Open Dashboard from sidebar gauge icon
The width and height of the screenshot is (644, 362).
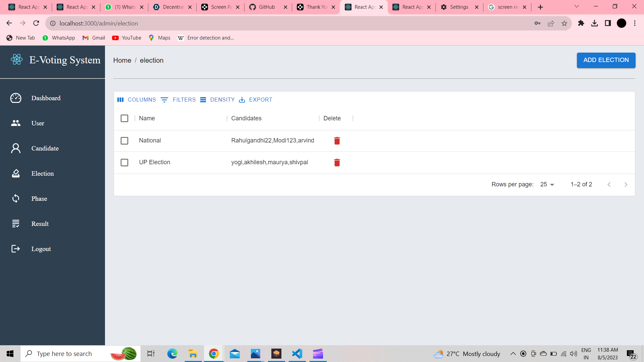pyautogui.click(x=16, y=98)
